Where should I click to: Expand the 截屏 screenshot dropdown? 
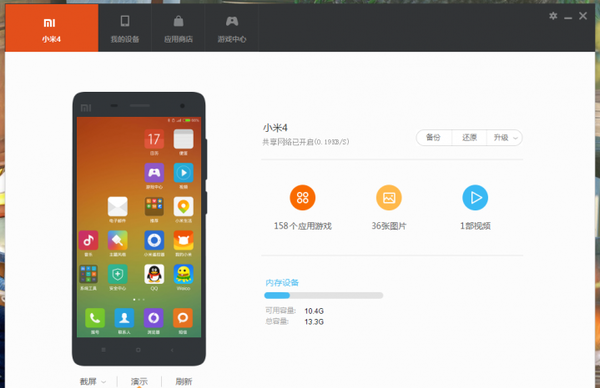click(x=93, y=381)
